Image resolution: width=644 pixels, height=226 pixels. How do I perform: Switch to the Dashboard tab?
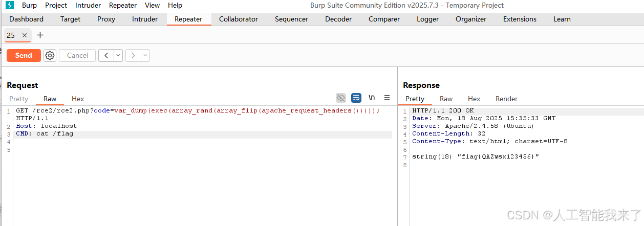(26, 19)
